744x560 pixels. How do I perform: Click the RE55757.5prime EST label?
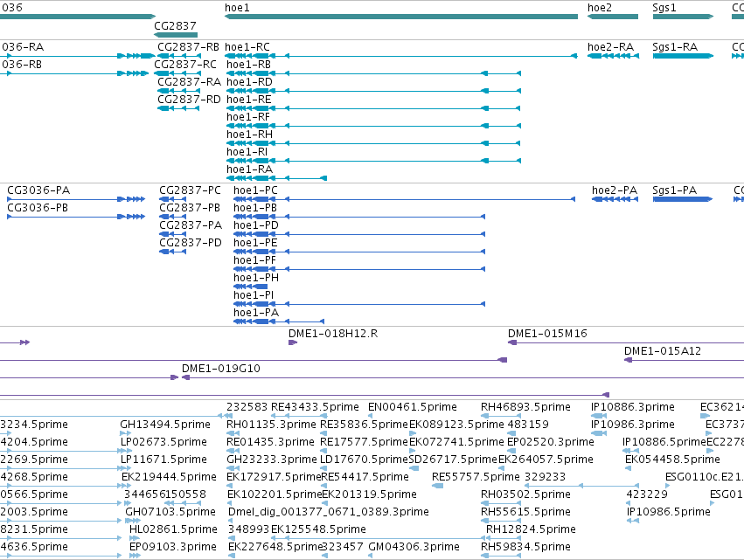tap(476, 477)
